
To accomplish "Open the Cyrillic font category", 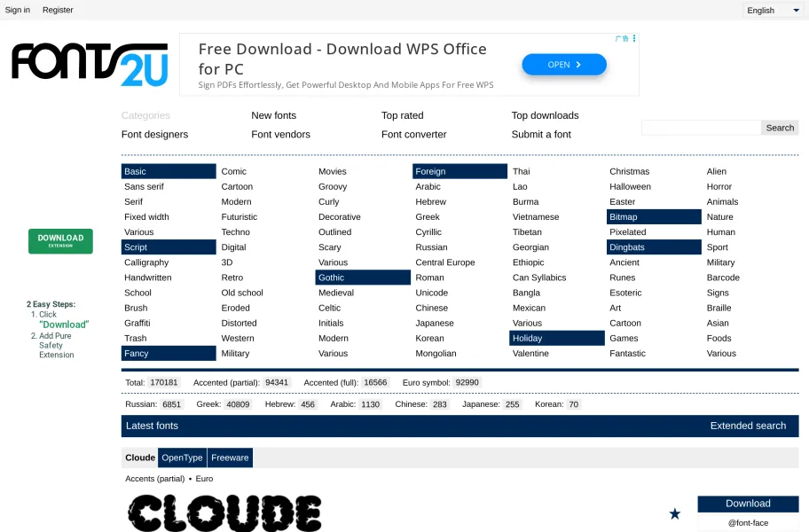I will [x=428, y=232].
